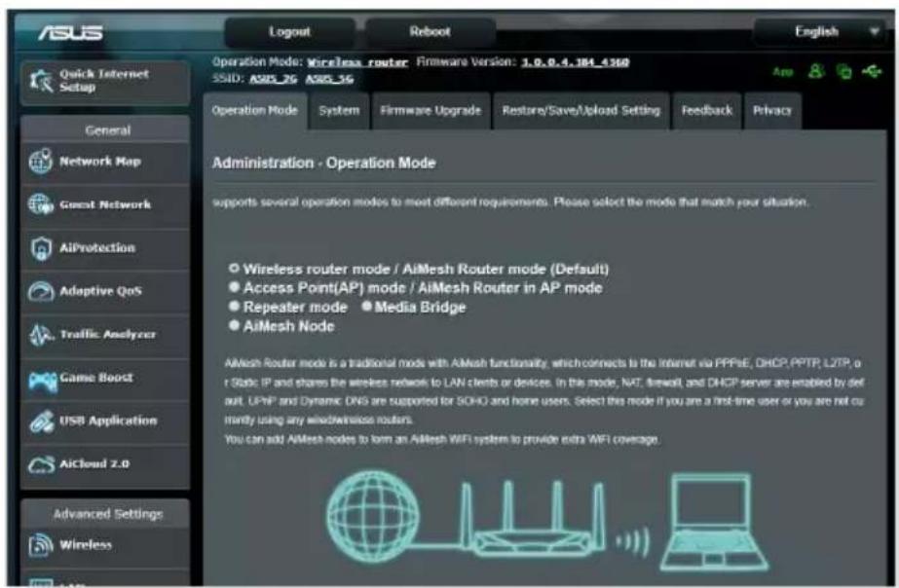Click the Network Map globe icon
Screen dimensions: 899x588
tap(41, 162)
